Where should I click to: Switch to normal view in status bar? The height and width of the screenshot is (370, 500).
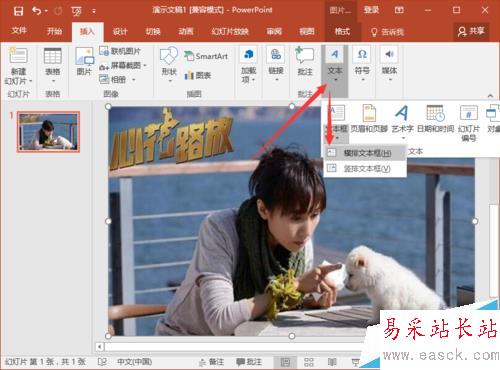(x=285, y=362)
